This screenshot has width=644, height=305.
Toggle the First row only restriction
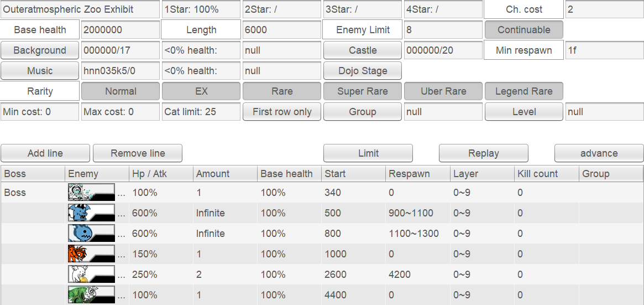coord(282,112)
